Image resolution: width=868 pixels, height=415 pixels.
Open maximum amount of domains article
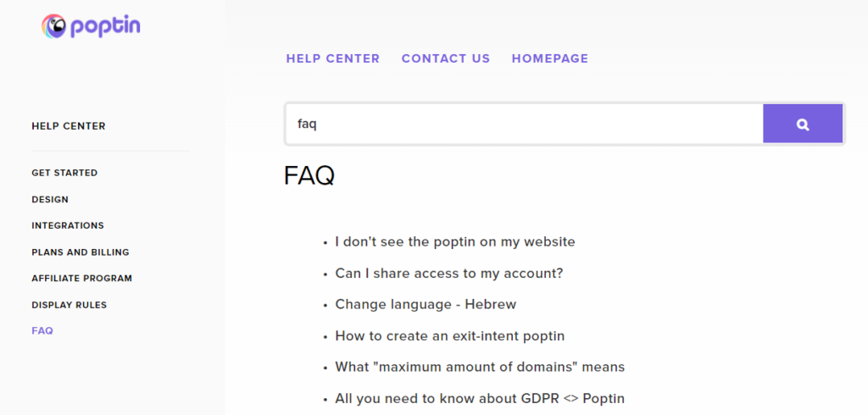(x=480, y=367)
